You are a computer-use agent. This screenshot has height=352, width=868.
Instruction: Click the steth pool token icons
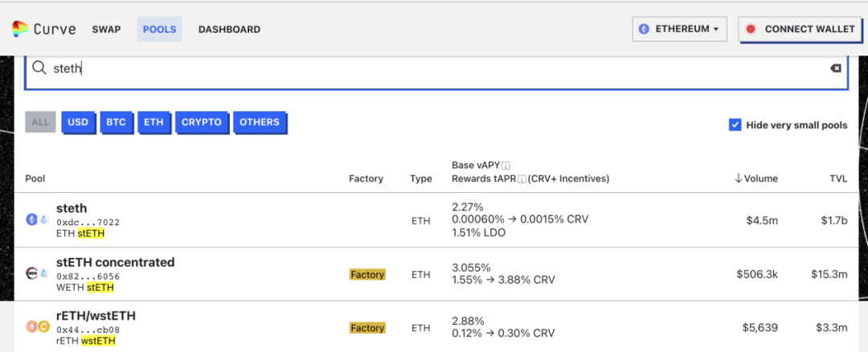(32, 219)
